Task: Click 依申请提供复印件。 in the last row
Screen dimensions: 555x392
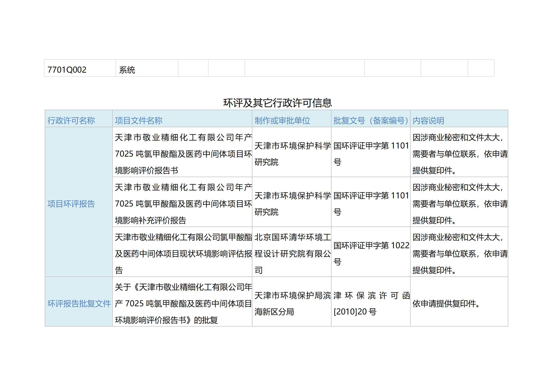Action: (x=446, y=304)
